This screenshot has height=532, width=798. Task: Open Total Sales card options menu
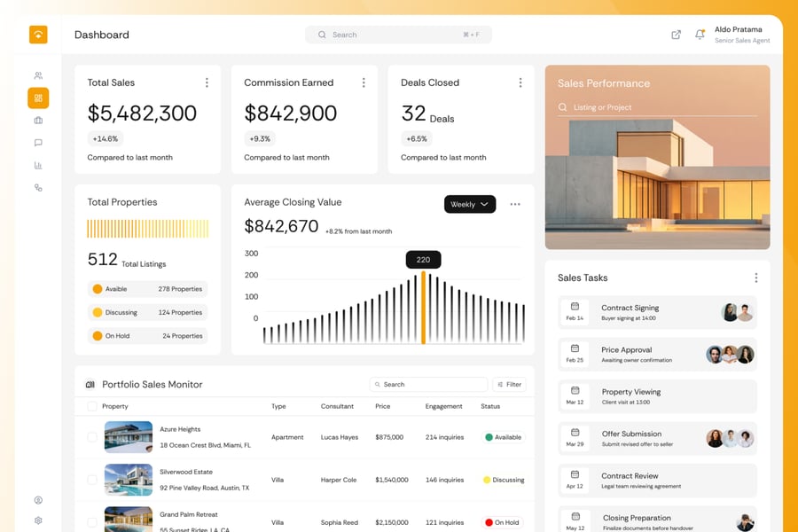[x=207, y=82]
